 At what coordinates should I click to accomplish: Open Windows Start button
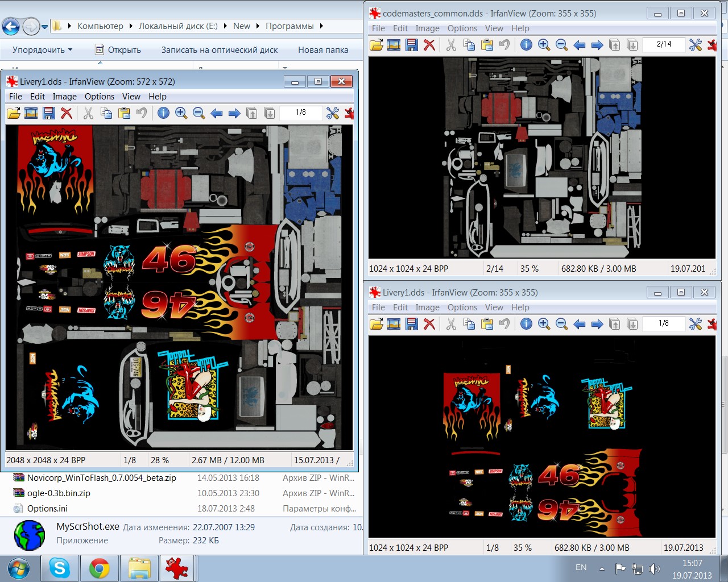click(x=19, y=568)
